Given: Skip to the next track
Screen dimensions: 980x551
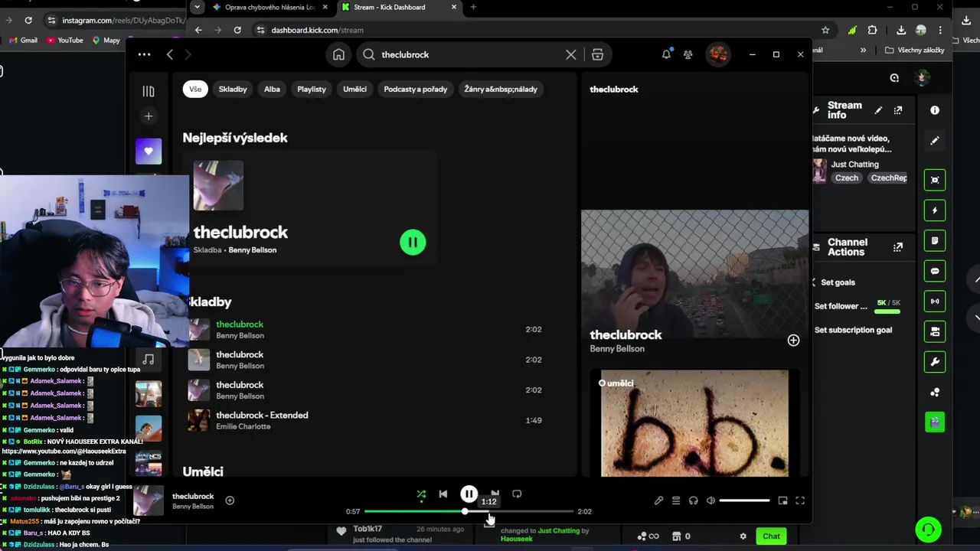Looking at the screenshot, I should pyautogui.click(x=495, y=494).
